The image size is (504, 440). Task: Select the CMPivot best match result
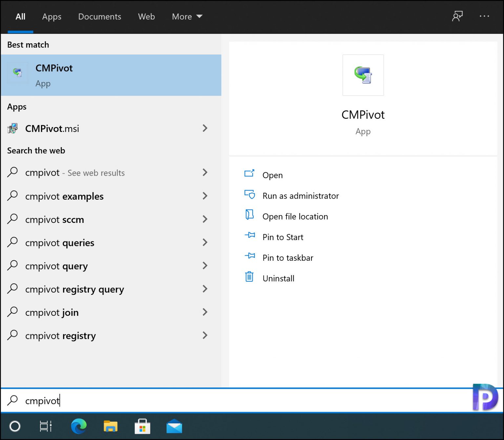click(x=111, y=75)
